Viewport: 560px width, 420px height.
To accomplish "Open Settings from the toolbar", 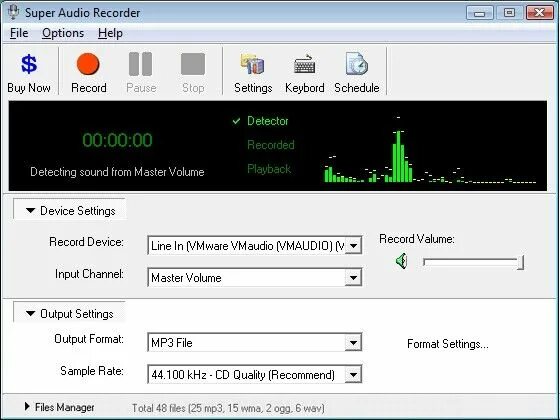I will [253, 73].
